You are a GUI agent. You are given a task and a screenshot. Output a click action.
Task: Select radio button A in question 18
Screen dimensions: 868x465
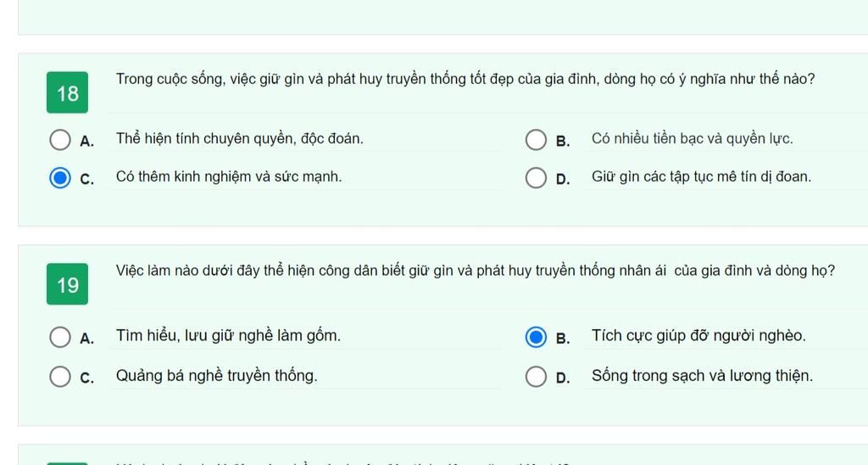60,140
